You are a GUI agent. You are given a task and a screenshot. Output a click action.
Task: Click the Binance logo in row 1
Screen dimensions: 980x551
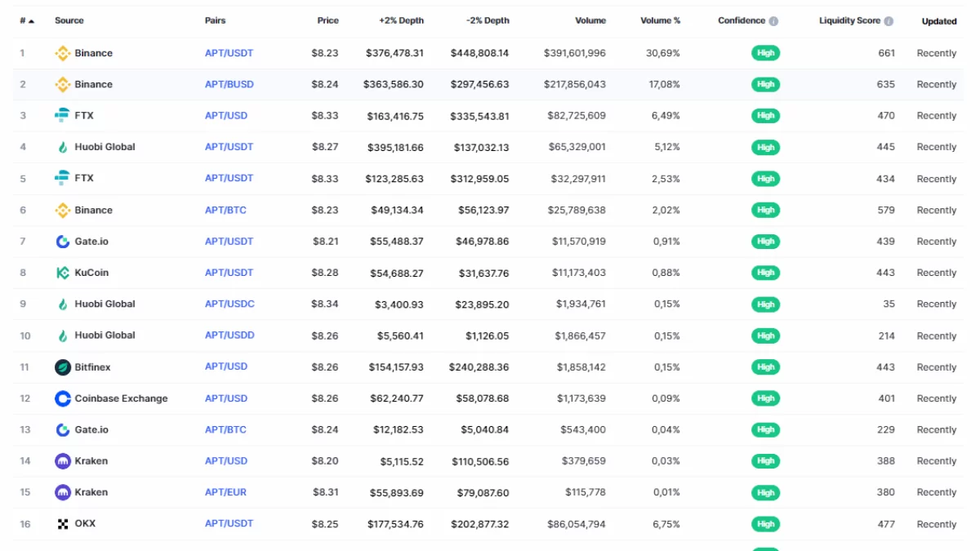[x=62, y=53]
